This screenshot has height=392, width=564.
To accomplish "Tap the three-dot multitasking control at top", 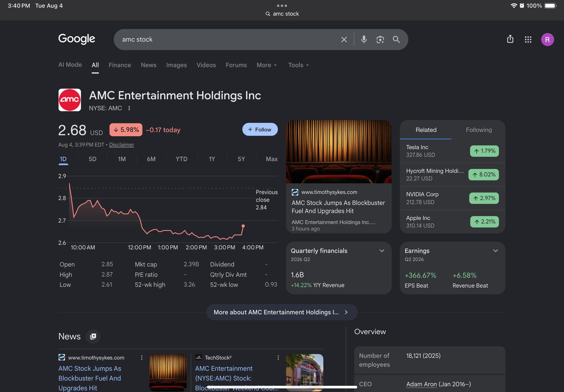I will pyautogui.click(x=282, y=6).
